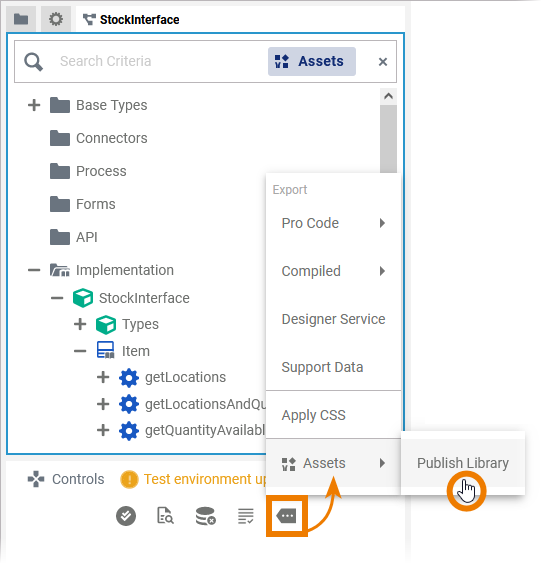Expand the Types package node
The width and height of the screenshot is (542, 564).
(80, 325)
